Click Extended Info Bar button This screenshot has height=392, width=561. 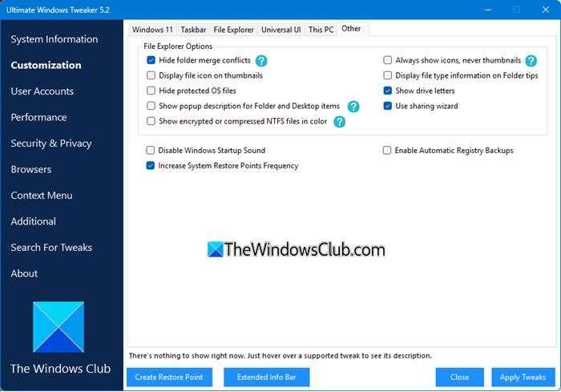267,377
